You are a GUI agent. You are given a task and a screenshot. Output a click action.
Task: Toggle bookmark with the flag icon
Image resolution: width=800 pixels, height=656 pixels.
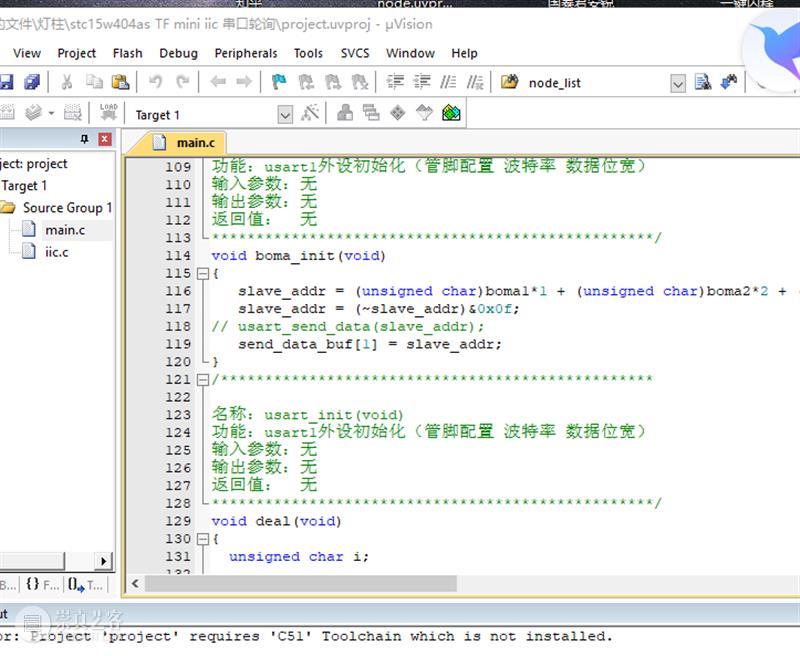coord(279,82)
